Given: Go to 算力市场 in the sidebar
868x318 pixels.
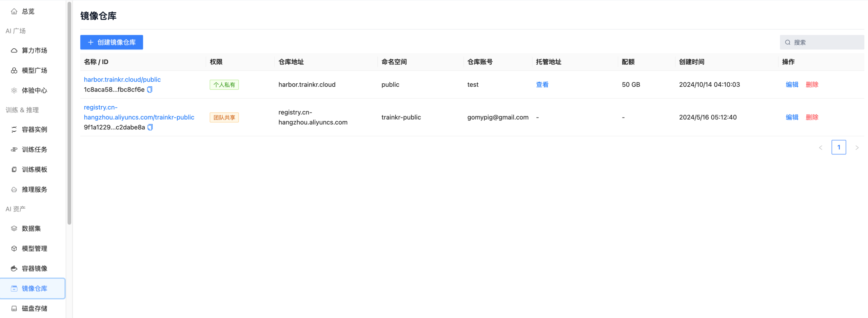Looking at the screenshot, I should [34, 50].
